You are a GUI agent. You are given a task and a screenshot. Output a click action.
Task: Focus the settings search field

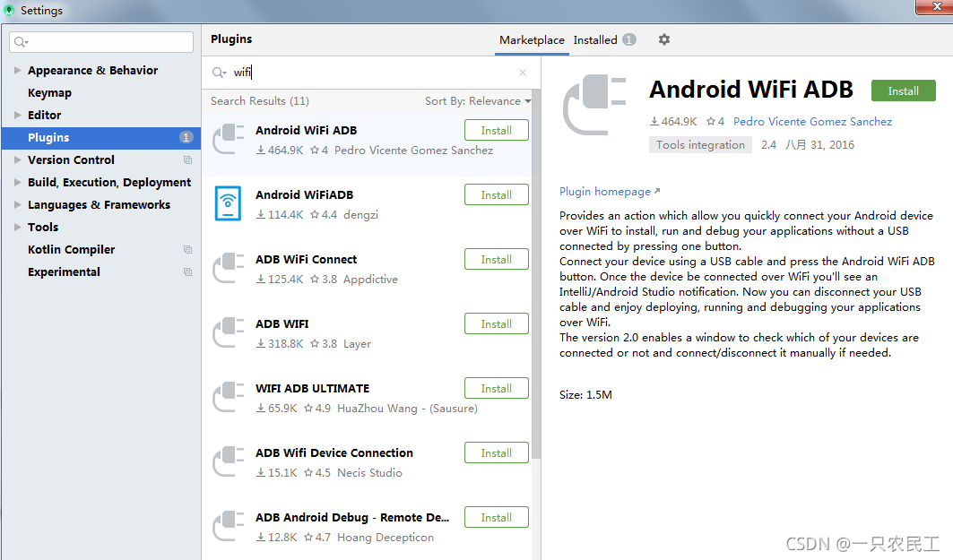(101, 42)
